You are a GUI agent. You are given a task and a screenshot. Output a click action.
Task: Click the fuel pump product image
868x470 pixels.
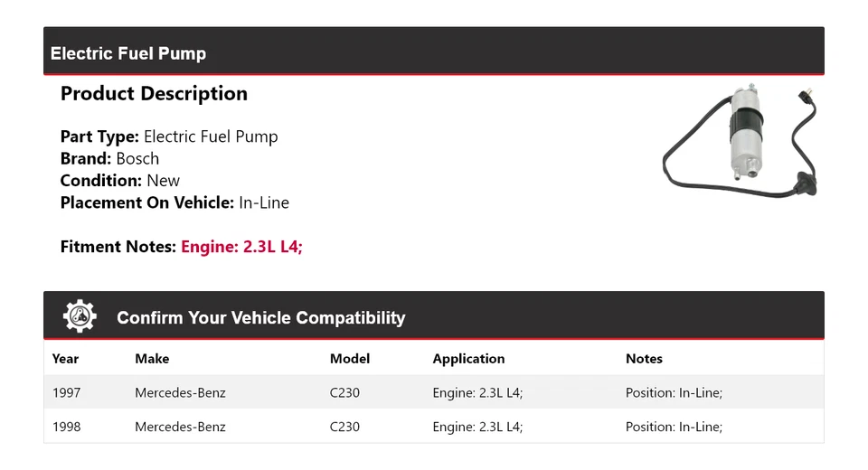point(741,138)
